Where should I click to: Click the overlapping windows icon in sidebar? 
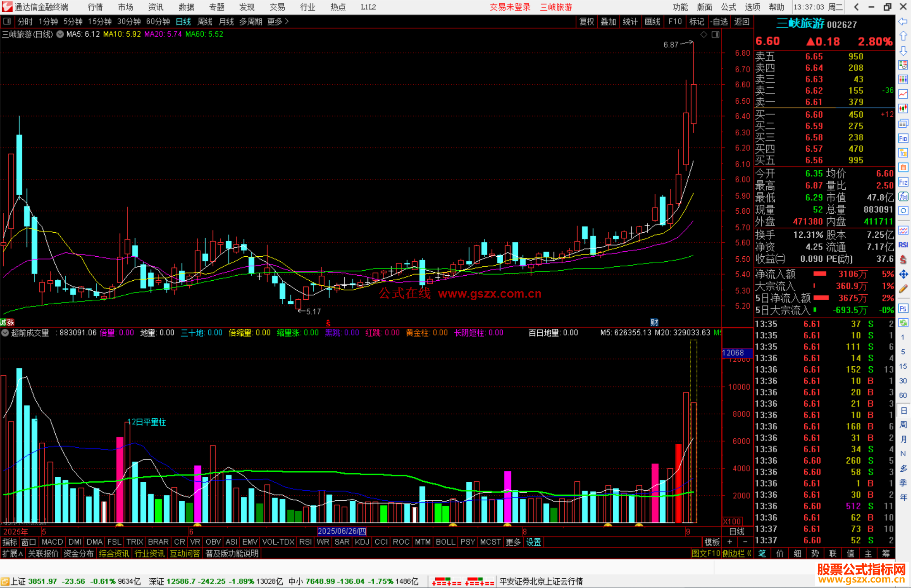click(903, 124)
